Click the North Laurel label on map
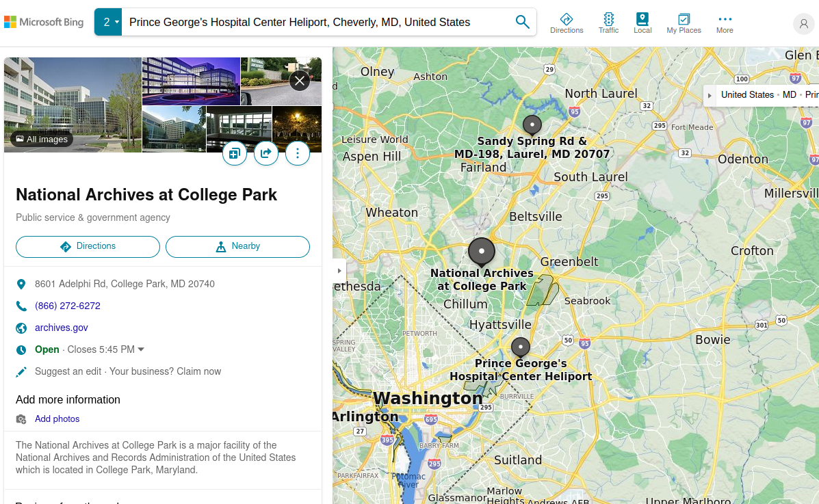 point(601,94)
